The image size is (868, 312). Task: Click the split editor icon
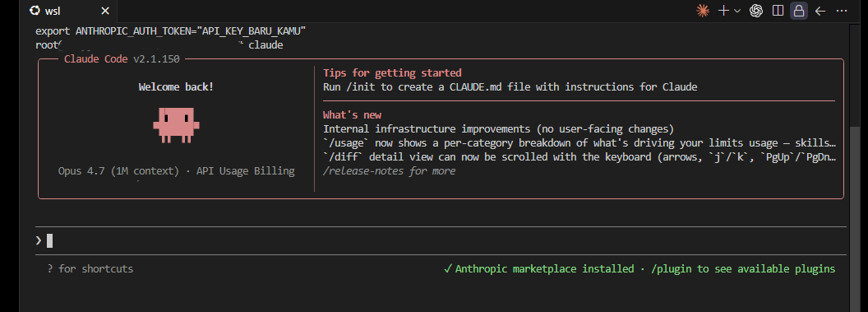click(x=778, y=11)
